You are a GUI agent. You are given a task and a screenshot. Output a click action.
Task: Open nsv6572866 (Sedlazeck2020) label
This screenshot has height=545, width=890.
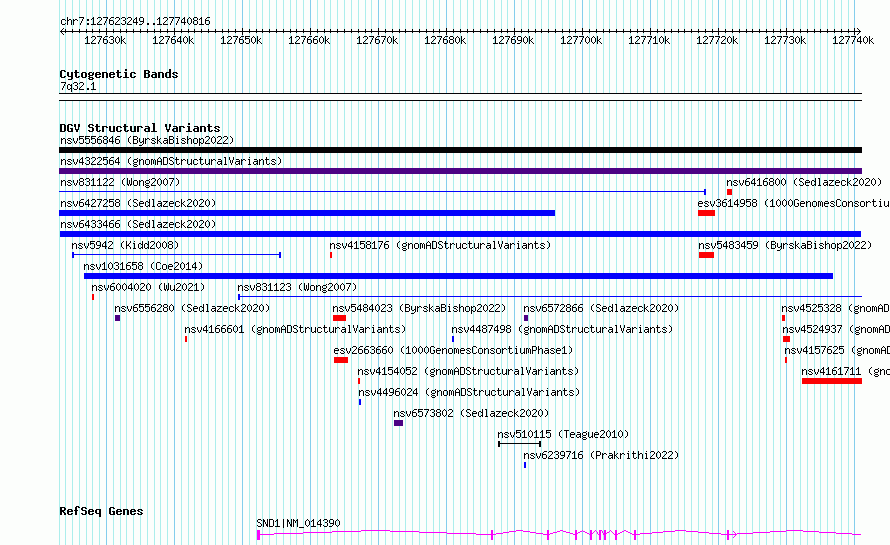(601, 308)
